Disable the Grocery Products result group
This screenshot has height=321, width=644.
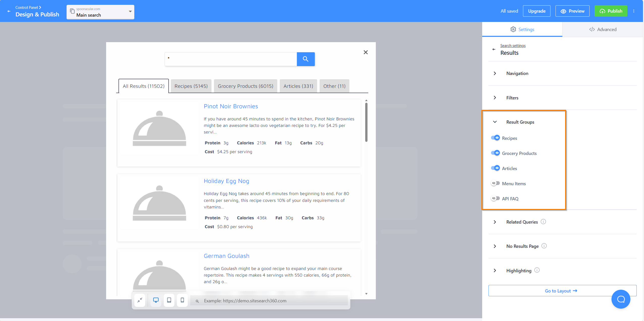point(495,153)
